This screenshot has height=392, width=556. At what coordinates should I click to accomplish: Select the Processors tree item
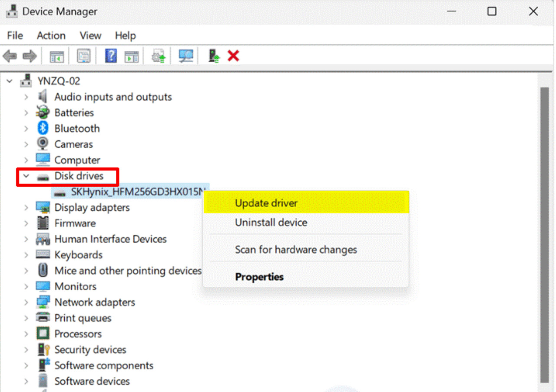(78, 334)
